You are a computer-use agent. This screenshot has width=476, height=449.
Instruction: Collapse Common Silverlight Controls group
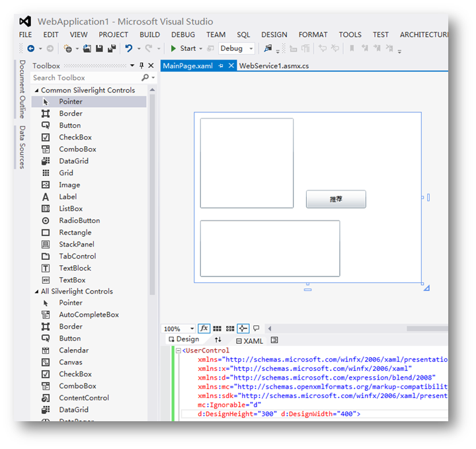pos(37,91)
